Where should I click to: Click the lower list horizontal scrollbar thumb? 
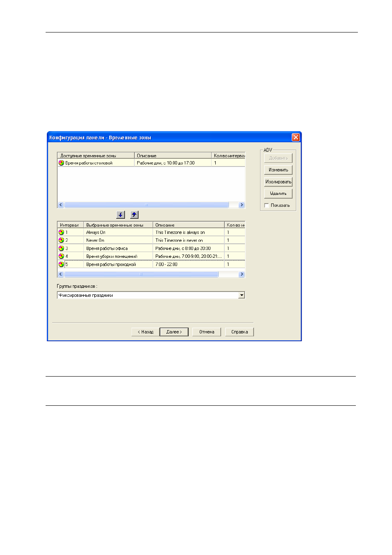pyautogui.click(x=141, y=274)
